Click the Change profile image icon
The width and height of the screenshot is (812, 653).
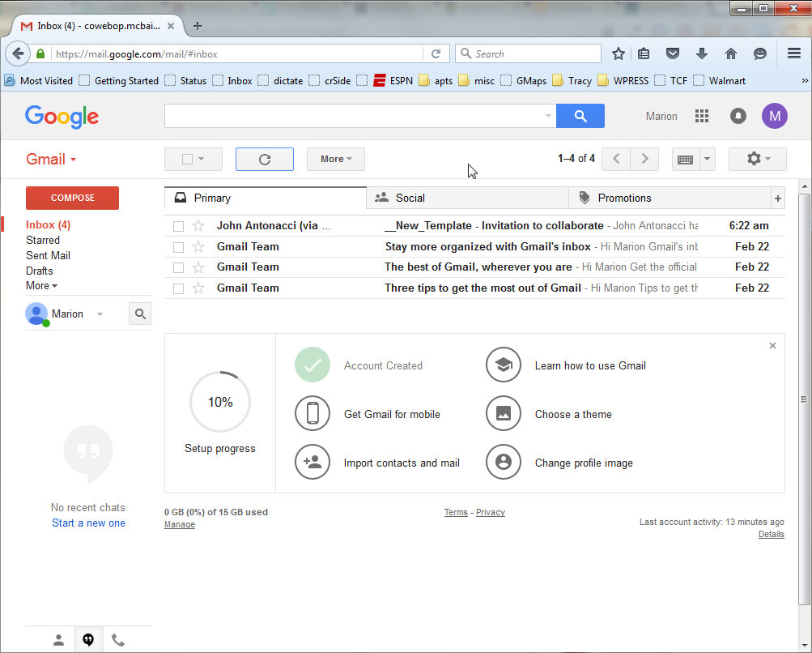pyautogui.click(x=503, y=463)
